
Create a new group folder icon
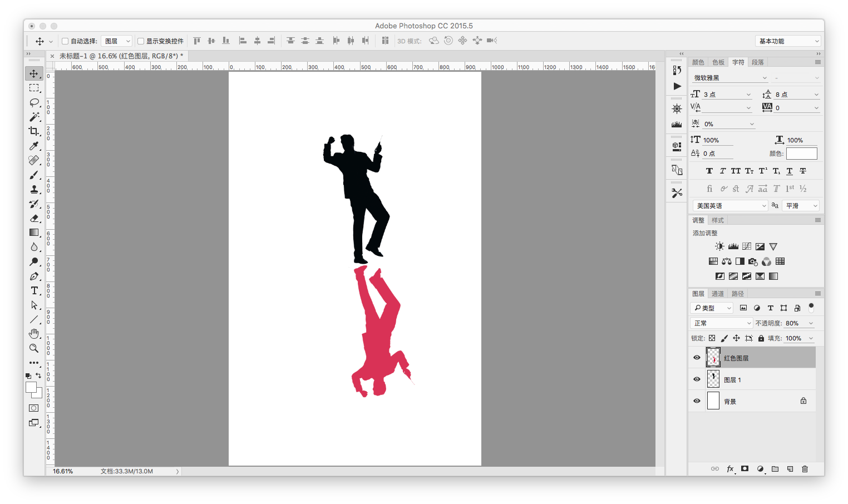pyautogui.click(x=775, y=469)
